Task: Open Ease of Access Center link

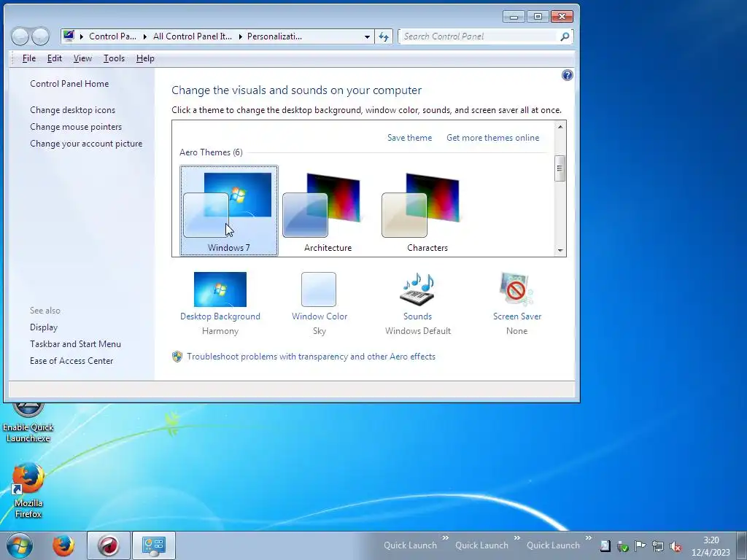Action: tap(71, 361)
